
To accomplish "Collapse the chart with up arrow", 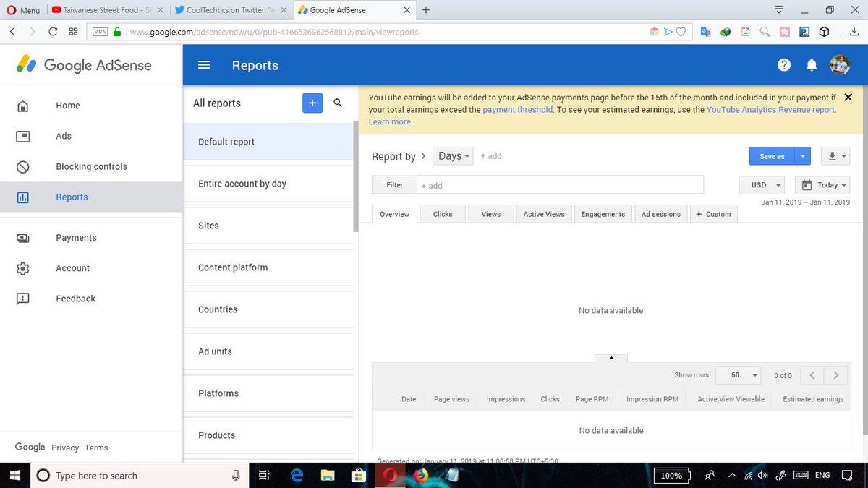I will [x=611, y=358].
